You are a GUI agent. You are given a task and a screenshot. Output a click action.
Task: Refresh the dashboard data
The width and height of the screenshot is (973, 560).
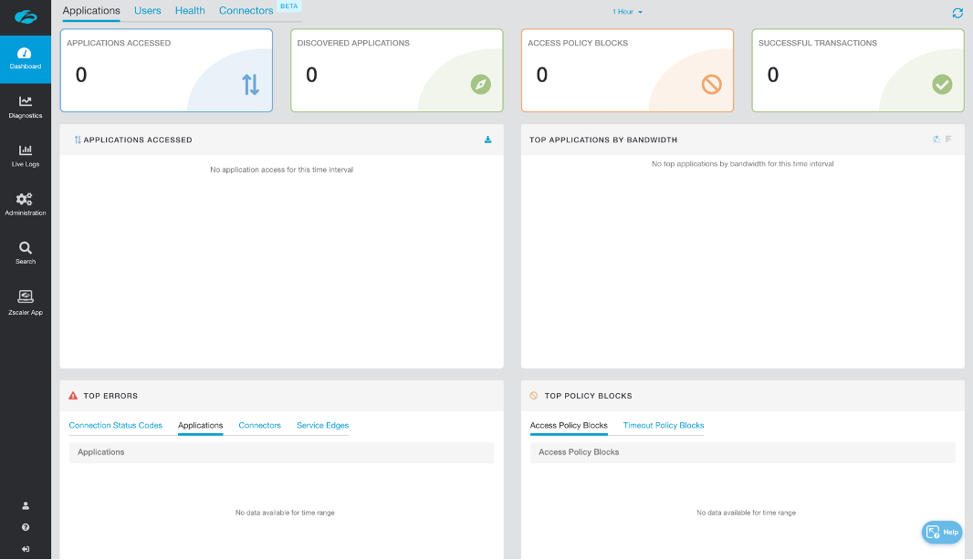click(x=957, y=13)
